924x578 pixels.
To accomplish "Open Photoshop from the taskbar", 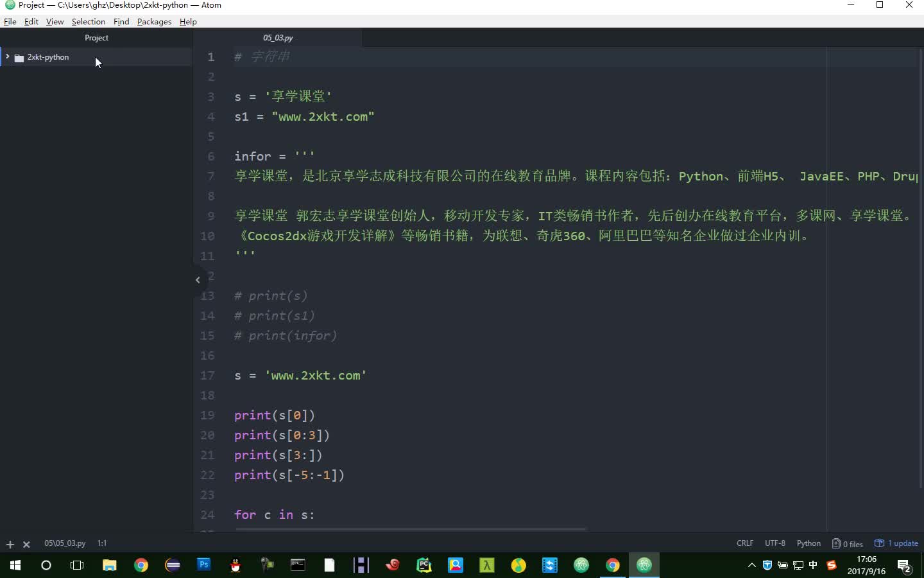I will click(203, 566).
